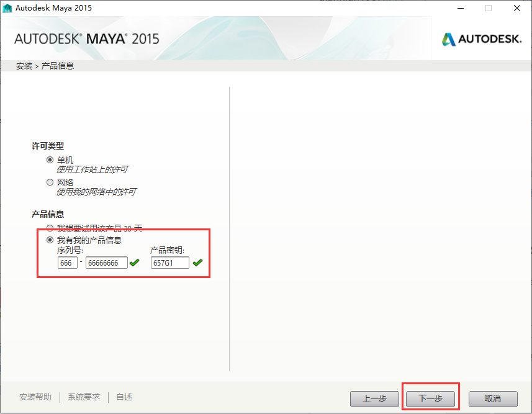Click the 产品信息 section heading
532x414 pixels.
48,214
